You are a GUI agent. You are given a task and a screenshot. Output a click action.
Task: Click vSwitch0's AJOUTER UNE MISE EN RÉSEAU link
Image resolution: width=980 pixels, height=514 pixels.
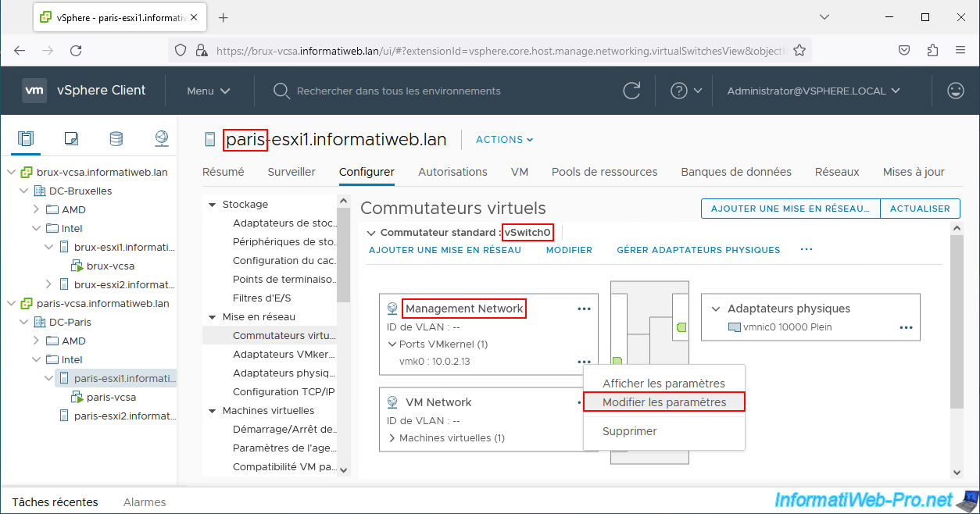(445, 250)
